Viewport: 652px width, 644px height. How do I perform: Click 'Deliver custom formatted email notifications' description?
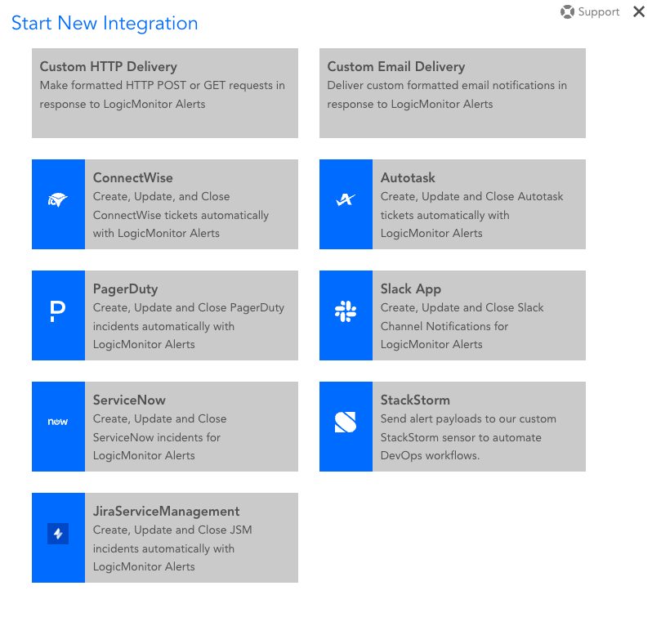pyautogui.click(x=447, y=95)
